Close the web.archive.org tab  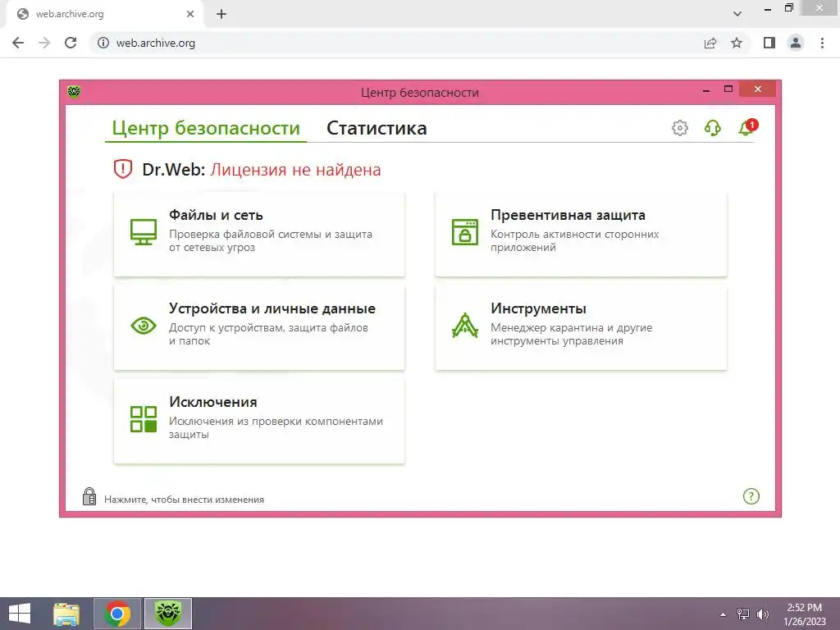190,15
